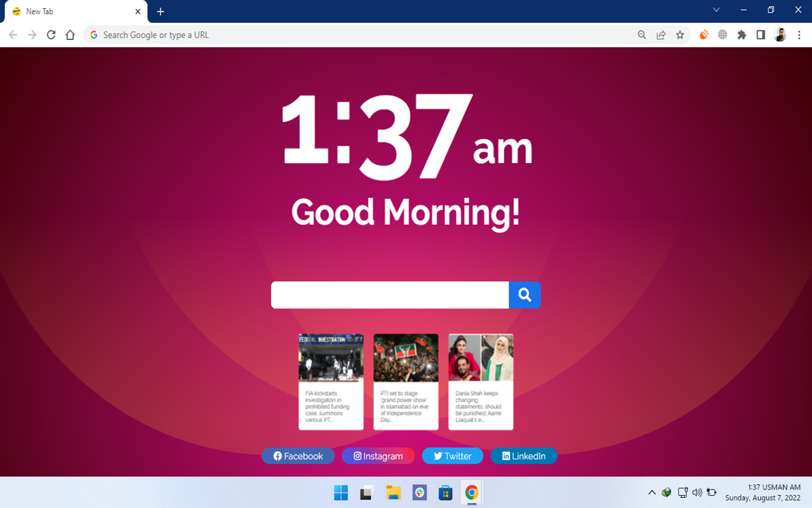Viewport: 812px width, 508px height.
Task: Go to the browser home page
Action: pos(70,35)
